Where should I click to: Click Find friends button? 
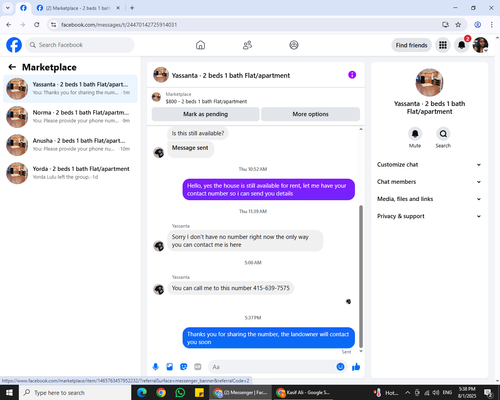tap(411, 45)
